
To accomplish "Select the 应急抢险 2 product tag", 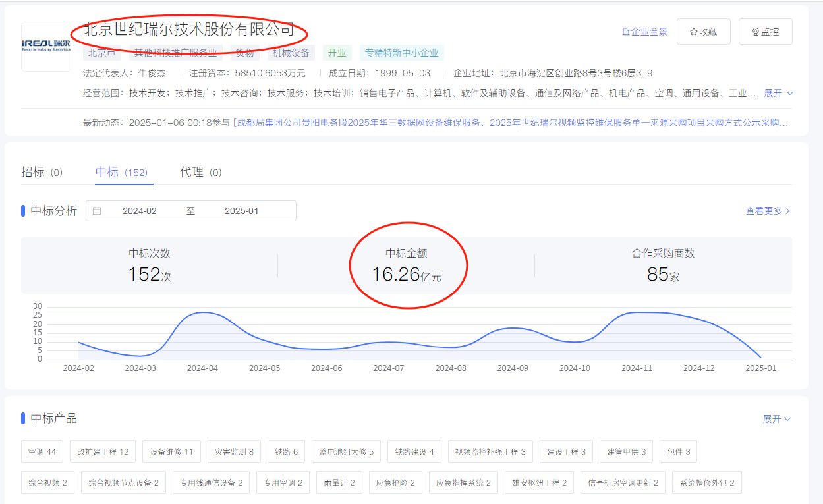I will (395, 483).
